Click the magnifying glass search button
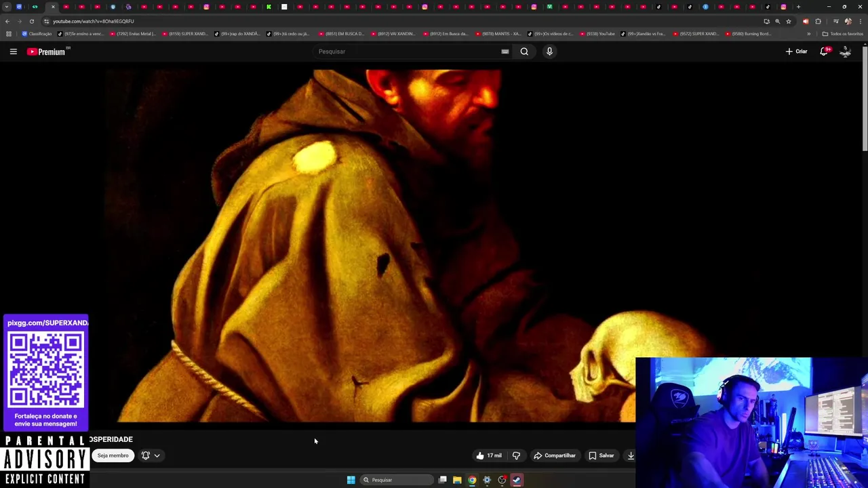Image resolution: width=868 pixels, height=488 pixels. click(524, 52)
